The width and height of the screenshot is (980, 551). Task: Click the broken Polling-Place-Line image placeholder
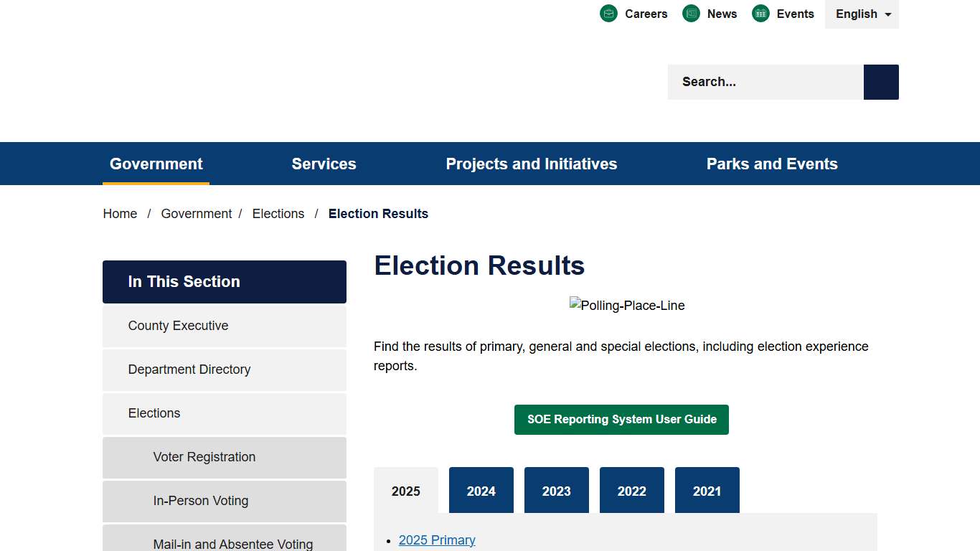[x=627, y=305]
